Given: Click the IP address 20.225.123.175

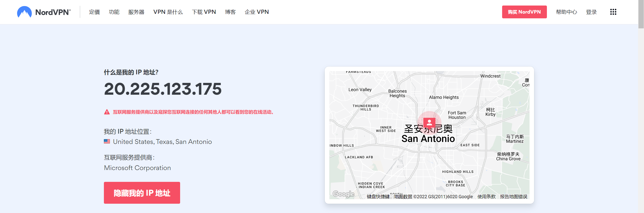Looking at the screenshot, I should pos(163,89).
